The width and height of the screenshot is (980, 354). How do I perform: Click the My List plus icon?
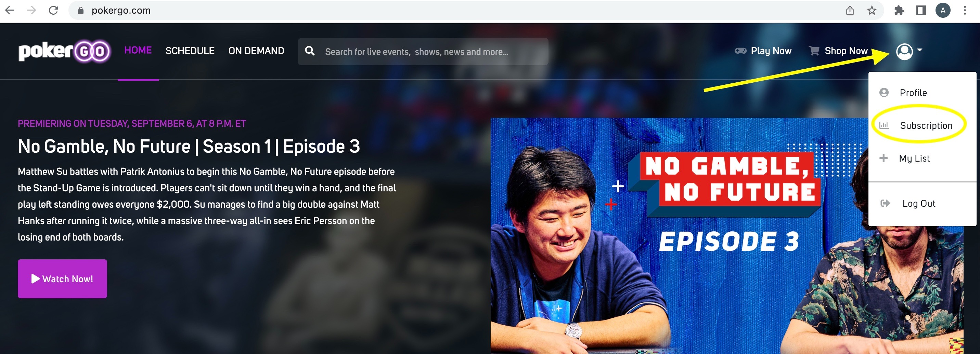(x=884, y=158)
